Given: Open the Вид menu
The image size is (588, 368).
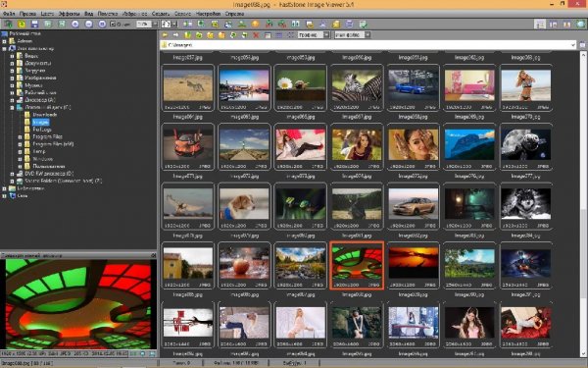Looking at the screenshot, I should tap(88, 14).
